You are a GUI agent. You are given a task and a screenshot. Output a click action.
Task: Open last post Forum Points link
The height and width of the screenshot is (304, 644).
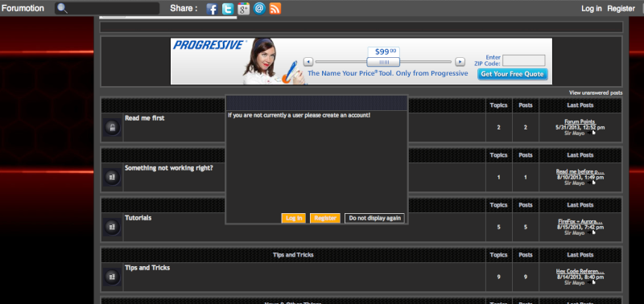click(x=580, y=122)
